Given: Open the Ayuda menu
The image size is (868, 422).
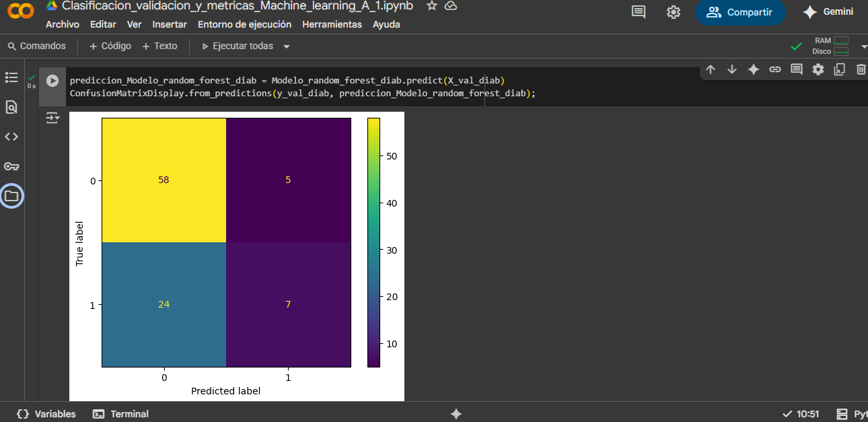Looking at the screenshot, I should pos(386,24).
